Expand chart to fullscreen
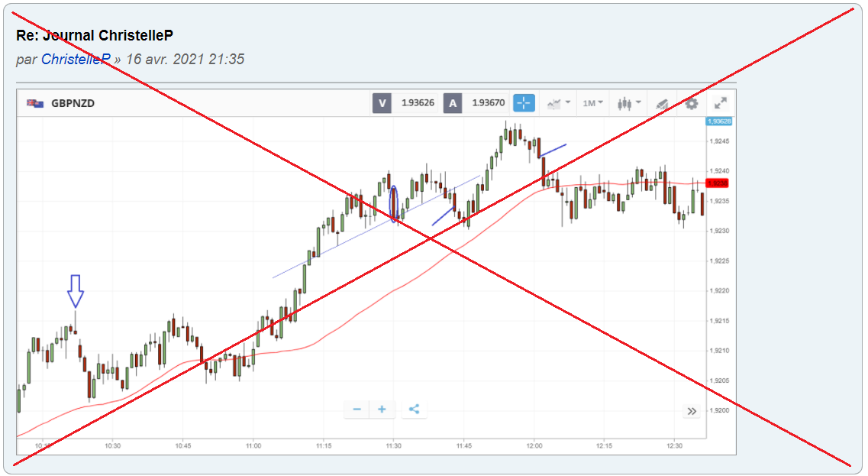The image size is (868, 476). [x=720, y=103]
